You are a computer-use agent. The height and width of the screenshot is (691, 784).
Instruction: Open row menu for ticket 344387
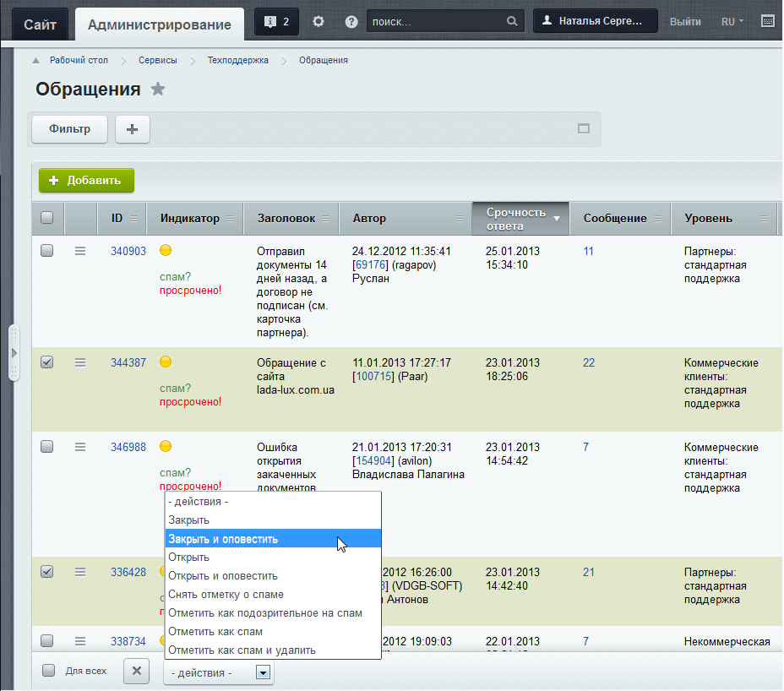click(80, 362)
